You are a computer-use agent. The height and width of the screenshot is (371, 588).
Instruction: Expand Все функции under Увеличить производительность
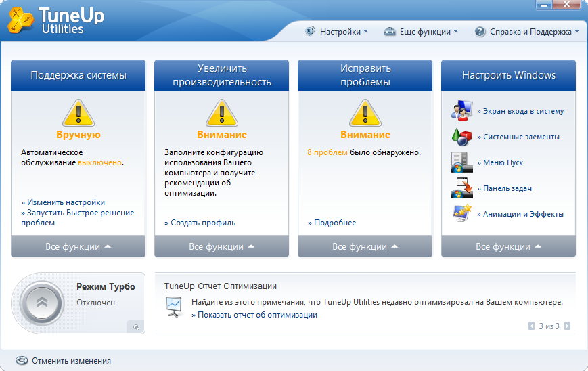(222, 246)
